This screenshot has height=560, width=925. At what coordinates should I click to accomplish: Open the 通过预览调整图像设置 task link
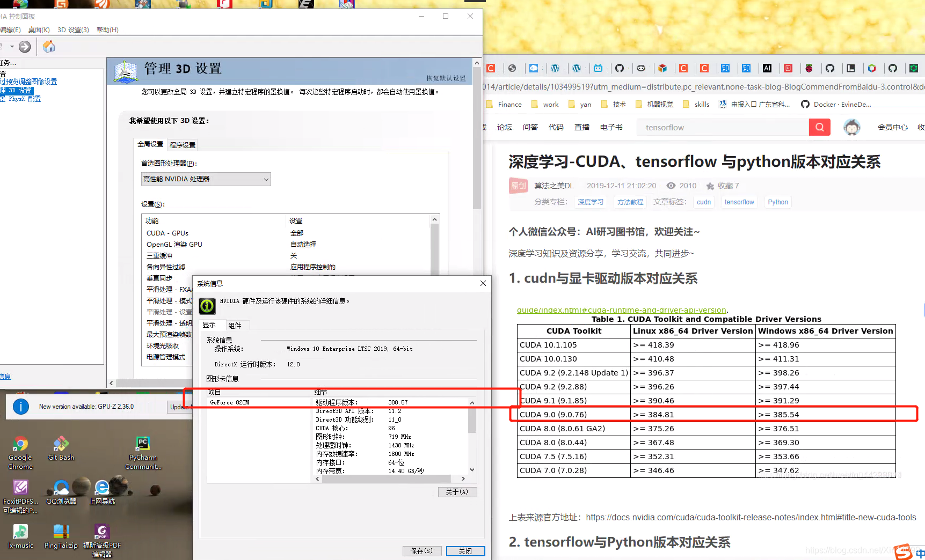tap(28, 82)
